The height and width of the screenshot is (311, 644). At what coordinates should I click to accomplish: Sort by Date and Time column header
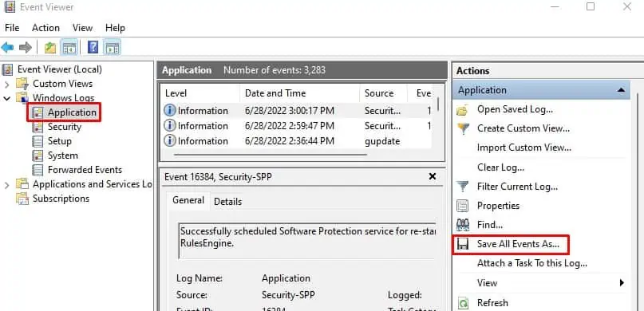tap(299, 93)
